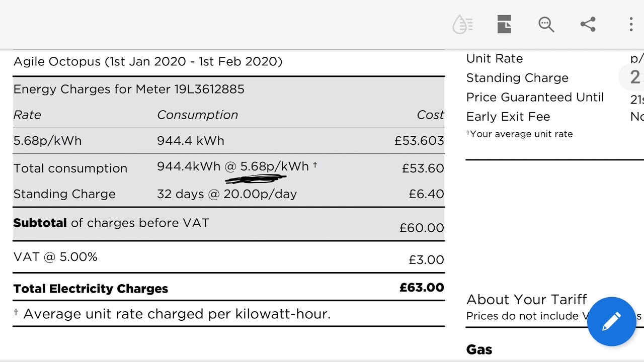The width and height of the screenshot is (644, 362).
Task: Select the hand-drawn ink underline annotation
Action: tap(256, 178)
